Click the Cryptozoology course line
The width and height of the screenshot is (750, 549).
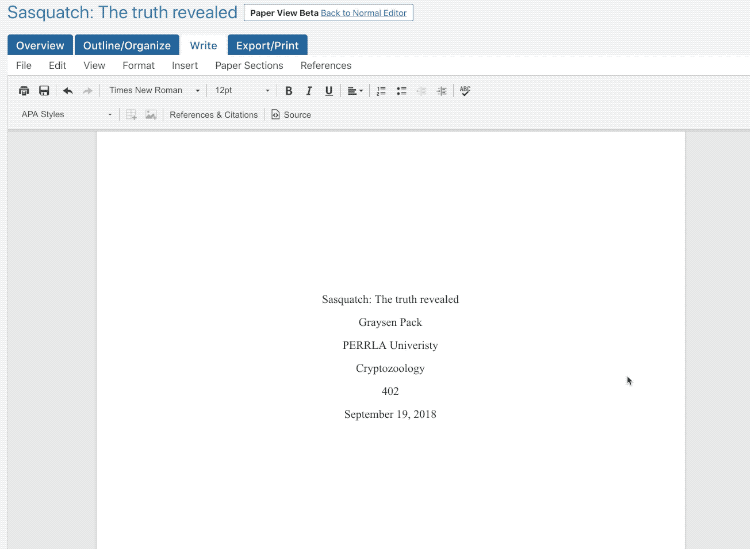390,368
